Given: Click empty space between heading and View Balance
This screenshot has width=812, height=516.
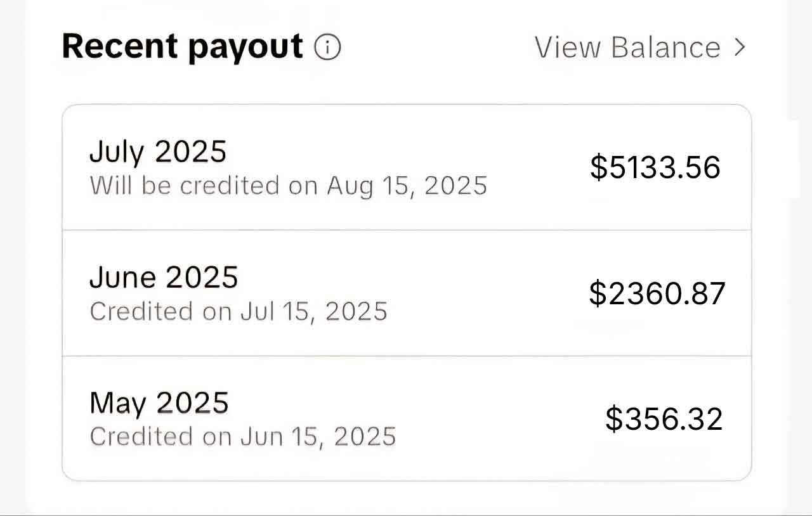Looking at the screenshot, I should (x=438, y=48).
